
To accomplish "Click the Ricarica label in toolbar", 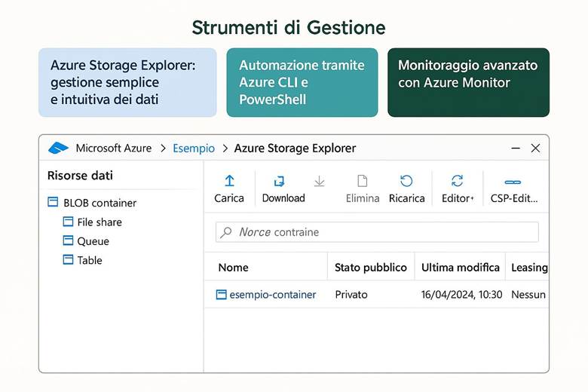I will [x=407, y=198].
